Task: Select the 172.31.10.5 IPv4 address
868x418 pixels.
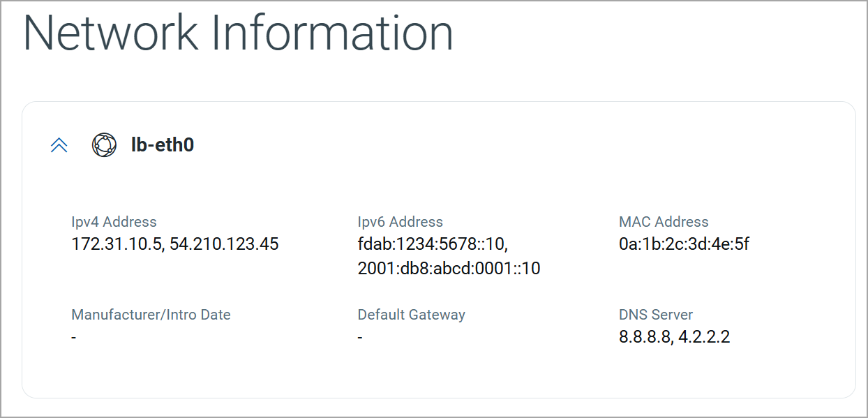Action: [x=117, y=244]
